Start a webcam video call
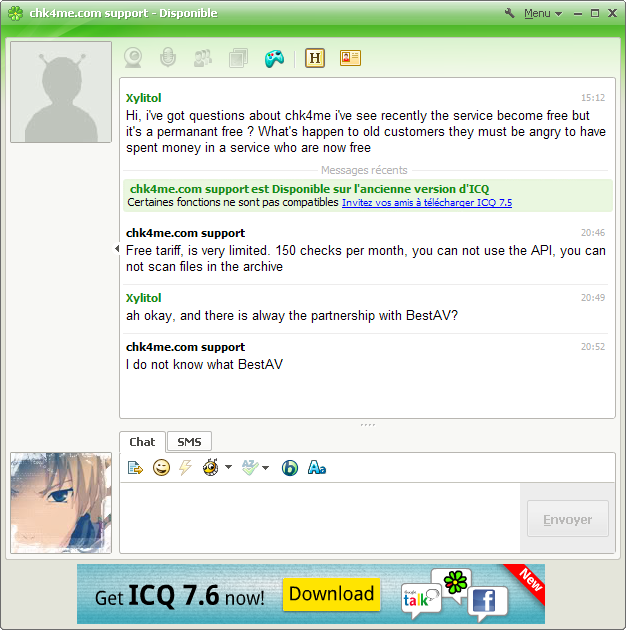The width and height of the screenshot is (626, 630). coord(133,58)
